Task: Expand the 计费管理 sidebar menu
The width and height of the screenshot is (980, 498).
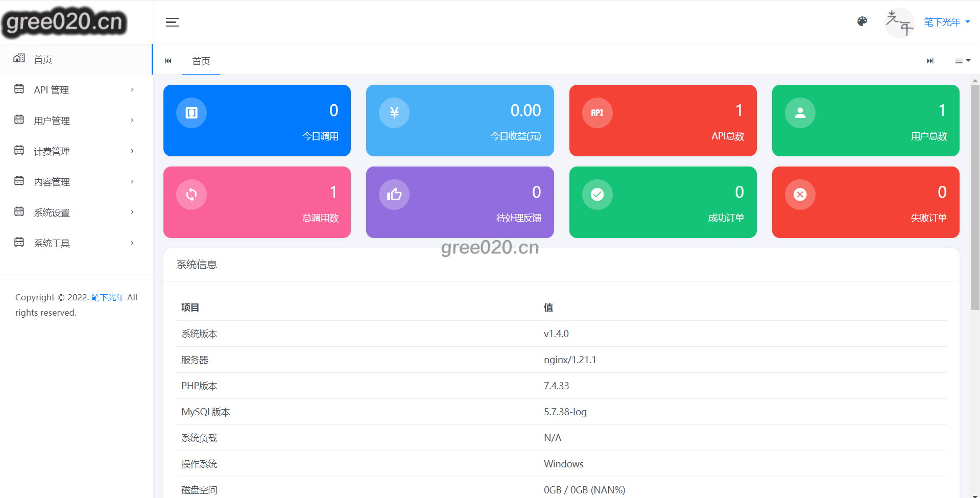Action: [52, 151]
